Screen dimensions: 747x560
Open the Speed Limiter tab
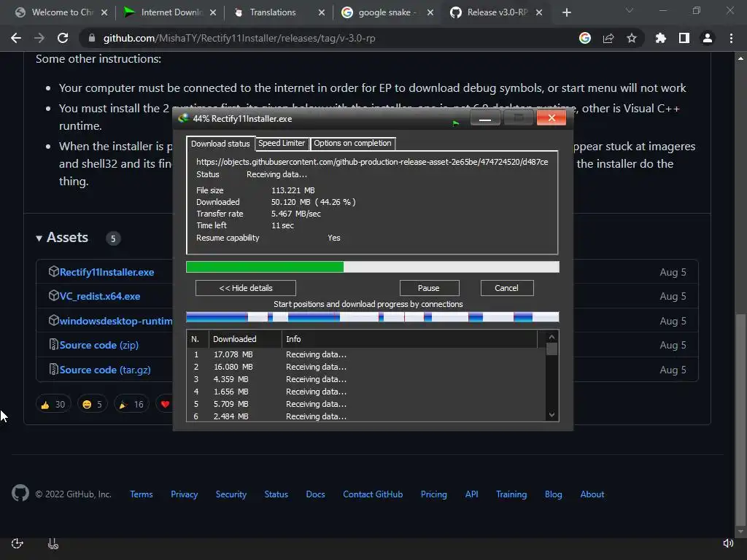pyautogui.click(x=282, y=143)
